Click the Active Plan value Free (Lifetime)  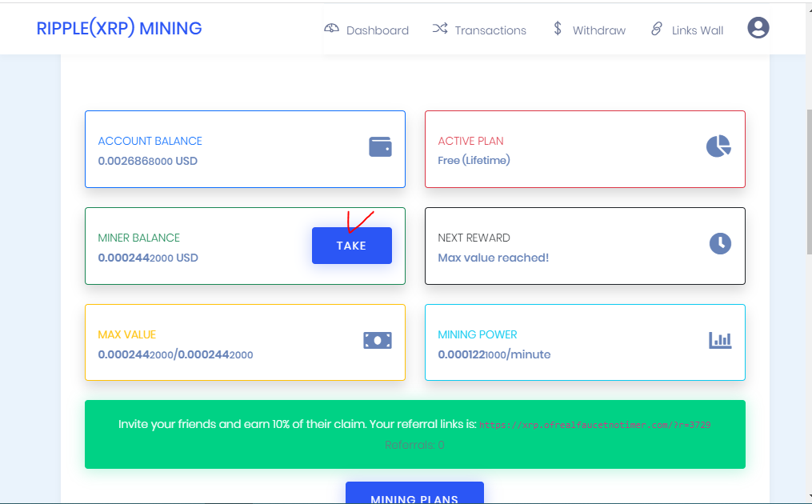(474, 161)
